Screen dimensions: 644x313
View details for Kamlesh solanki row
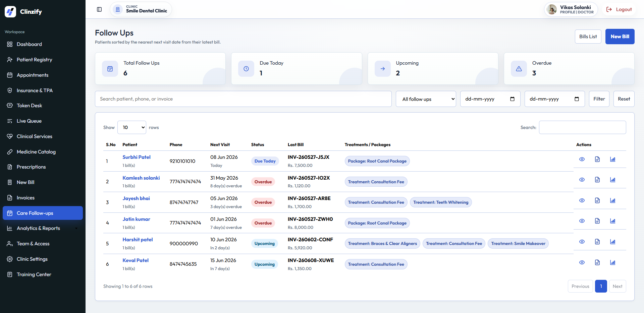pos(582,180)
